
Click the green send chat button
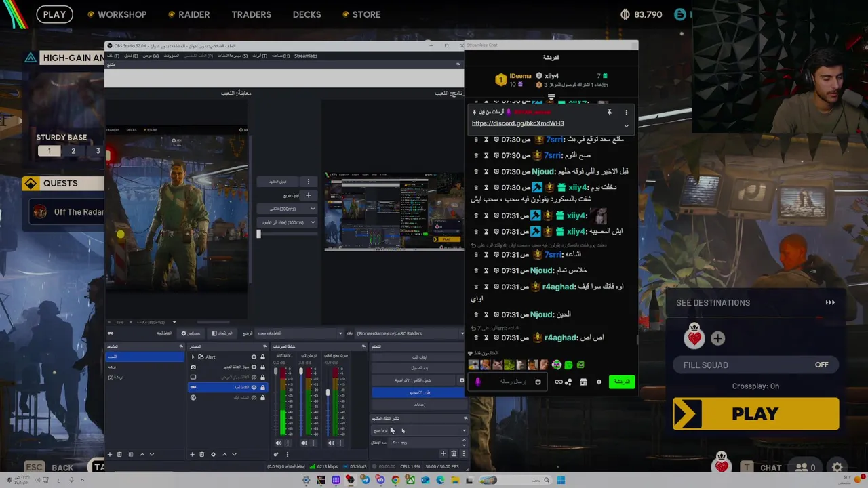coord(622,382)
